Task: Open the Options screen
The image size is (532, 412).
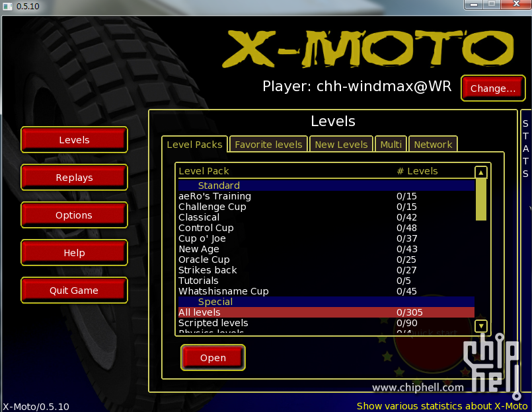Action: pyautogui.click(x=74, y=215)
